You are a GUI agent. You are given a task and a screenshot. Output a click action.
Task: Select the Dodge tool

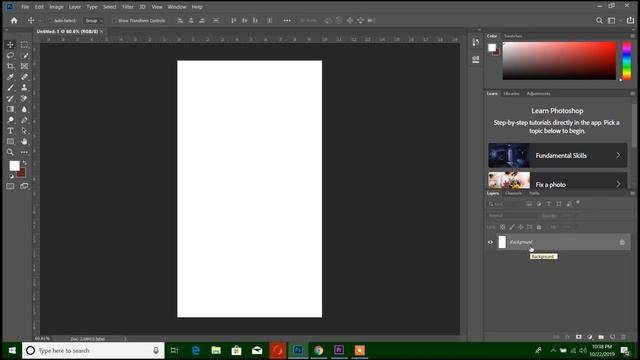(x=10, y=120)
